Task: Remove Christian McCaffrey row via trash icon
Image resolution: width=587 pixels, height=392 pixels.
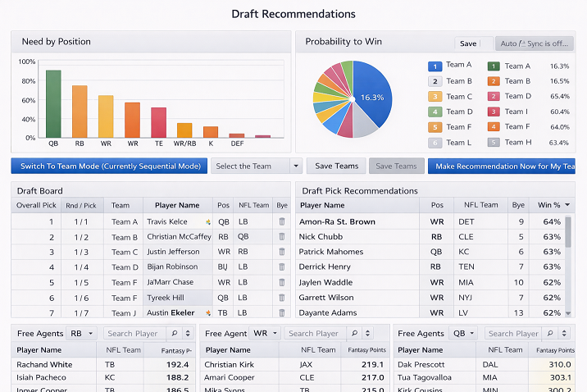Action: 282,237
